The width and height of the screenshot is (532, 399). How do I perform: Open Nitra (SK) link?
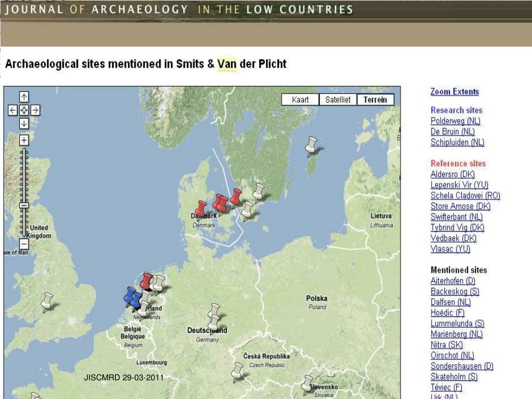447,345
